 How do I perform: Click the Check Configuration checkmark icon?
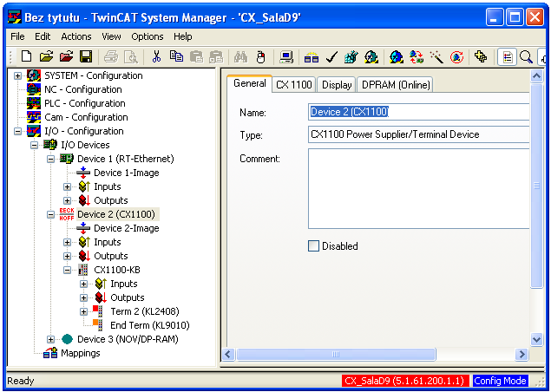[x=331, y=56]
